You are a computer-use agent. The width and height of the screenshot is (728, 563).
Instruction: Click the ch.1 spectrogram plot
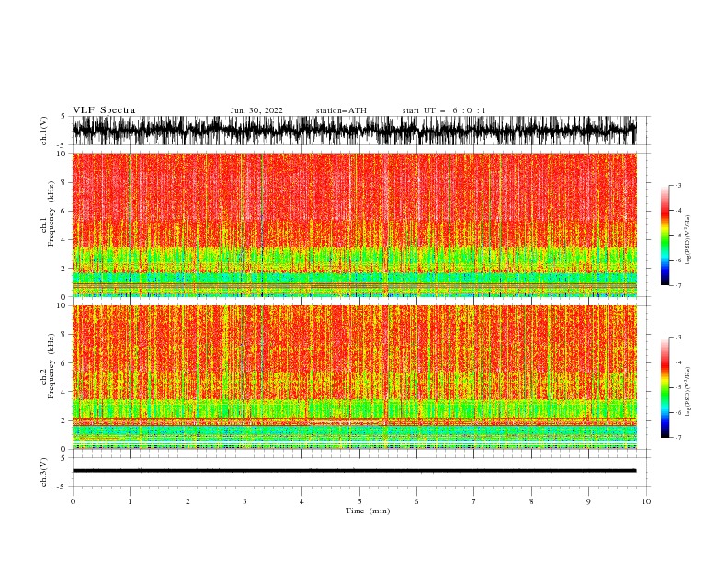coord(354,224)
